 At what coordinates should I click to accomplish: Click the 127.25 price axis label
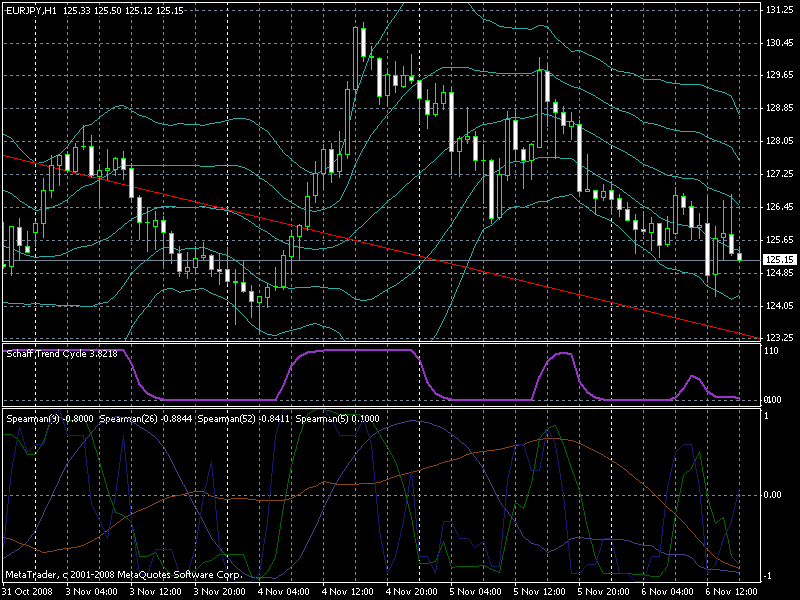780,174
